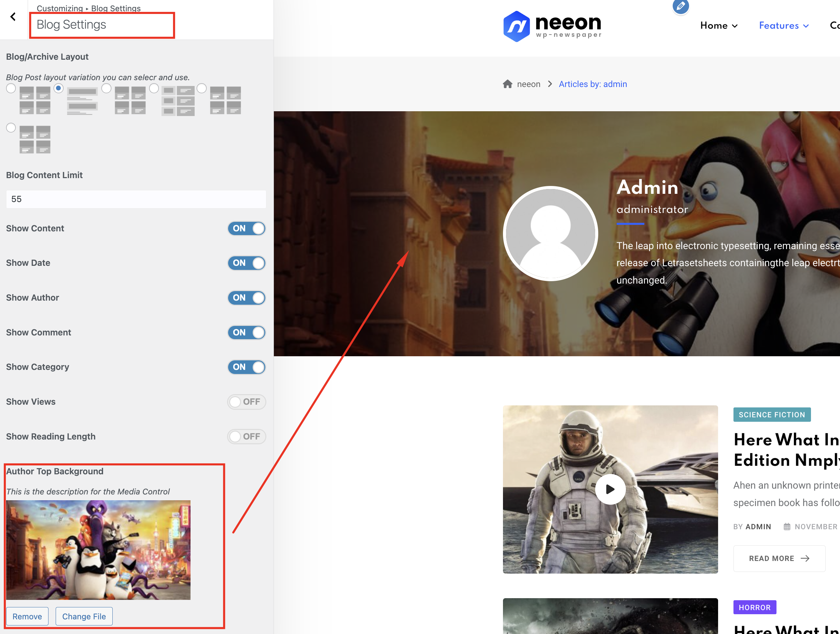This screenshot has height=634, width=840.
Task: Click the Blog Settings panel title
Action: tap(71, 25)
